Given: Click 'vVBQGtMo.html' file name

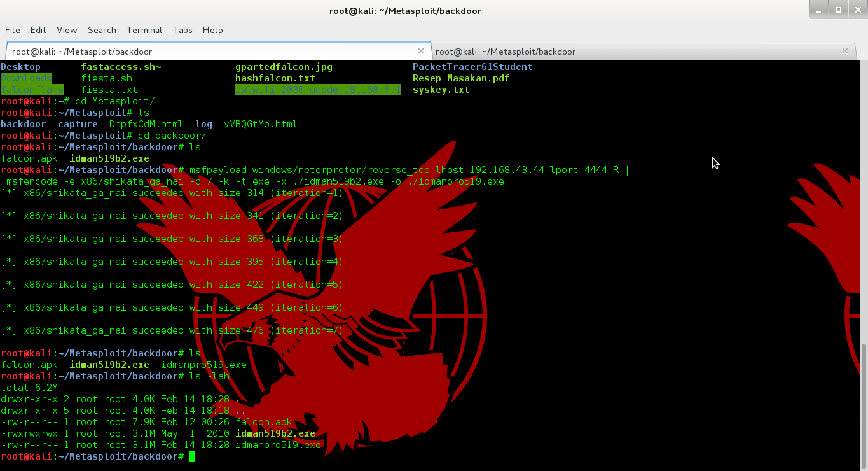Looking at the screenshot, I should pyautogui.click(x=261, y=124).
